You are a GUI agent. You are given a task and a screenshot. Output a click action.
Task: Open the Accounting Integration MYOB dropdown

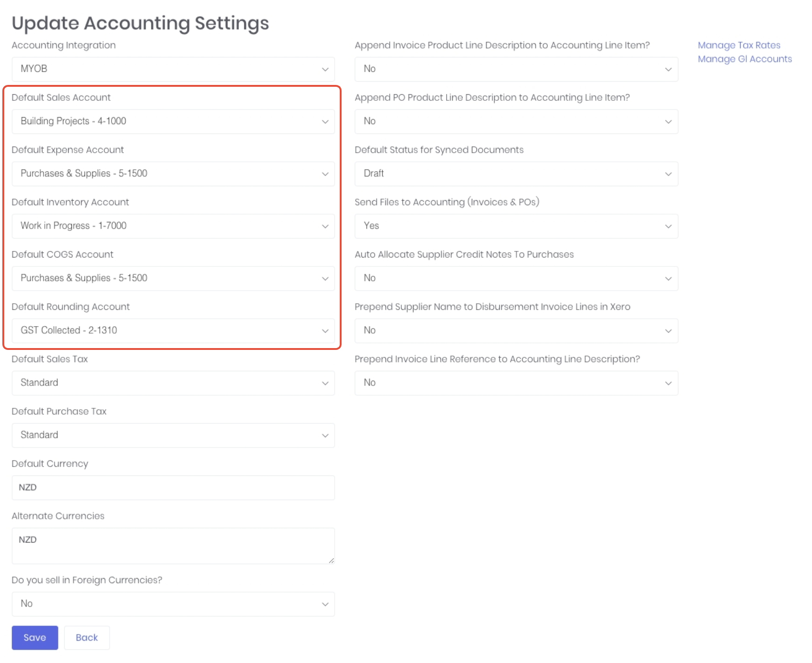173,69
